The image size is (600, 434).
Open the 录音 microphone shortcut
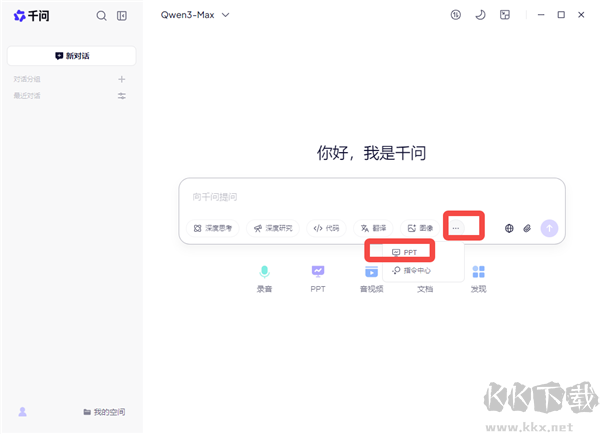(x=264, y=279)
